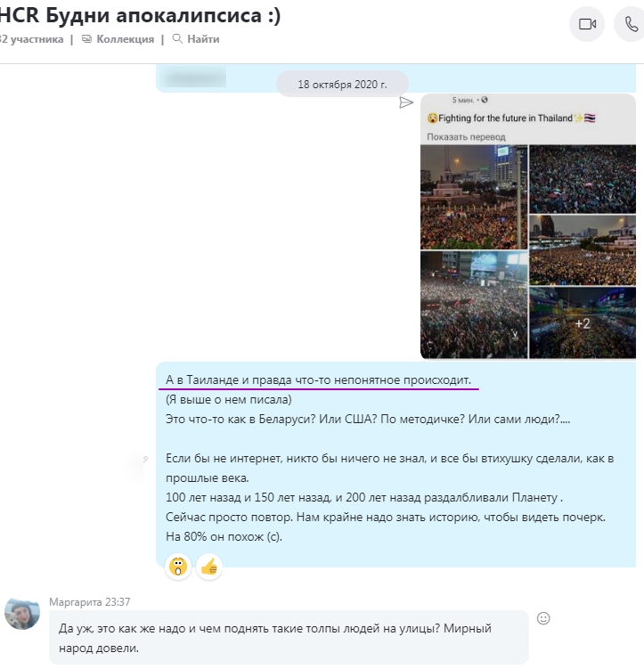Screen dimensions: 644x669
Task: Click the surprised face emoji reaction
Action: point(178,567)
